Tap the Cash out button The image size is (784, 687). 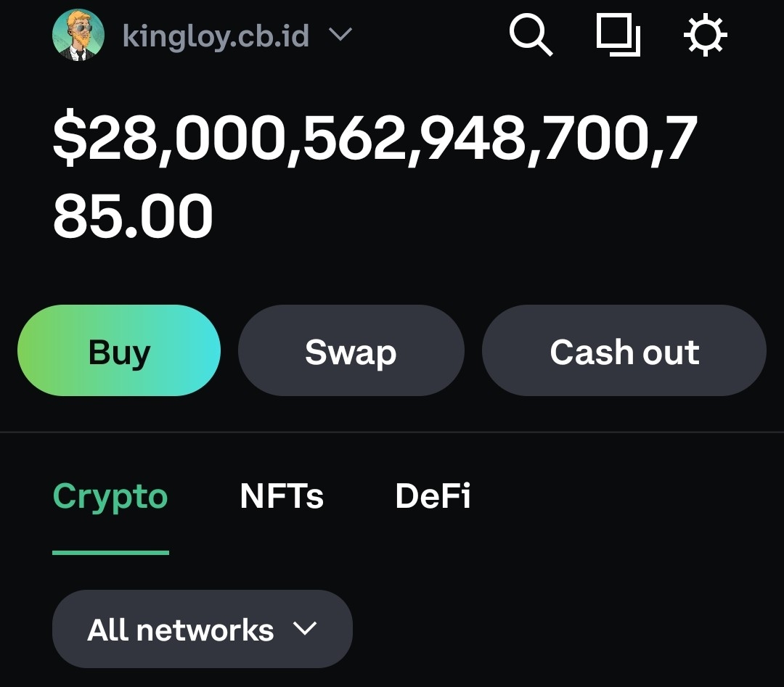point(624,350)
